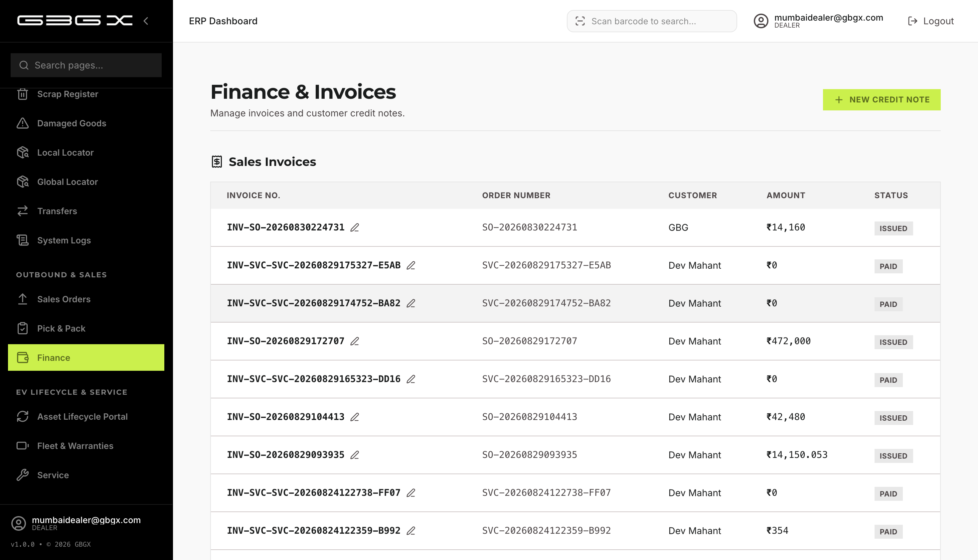Viewport: 978px width, 560px height.
Task: Click order number SVC-20260829165323-DD16
Action: point(546,379)
